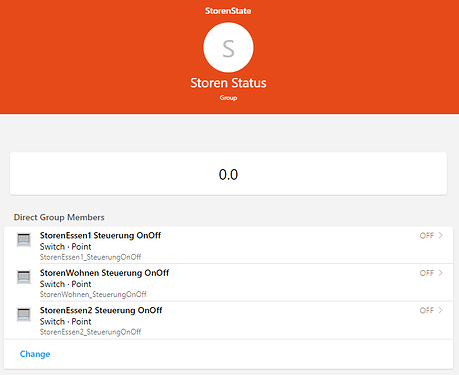Click the 0.0 group state card
The height and width of the screenshot is (375, 459).
[228, 174]
